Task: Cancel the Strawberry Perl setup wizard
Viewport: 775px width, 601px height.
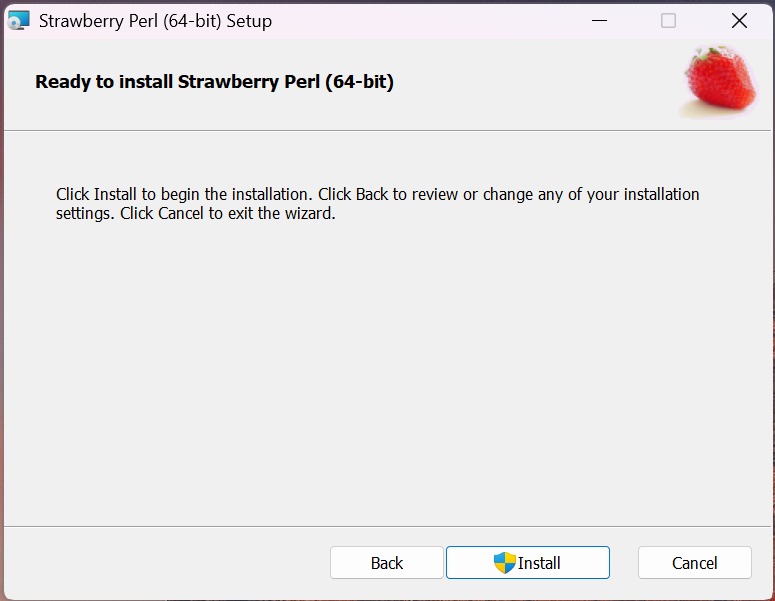Action: coord(694,563)
